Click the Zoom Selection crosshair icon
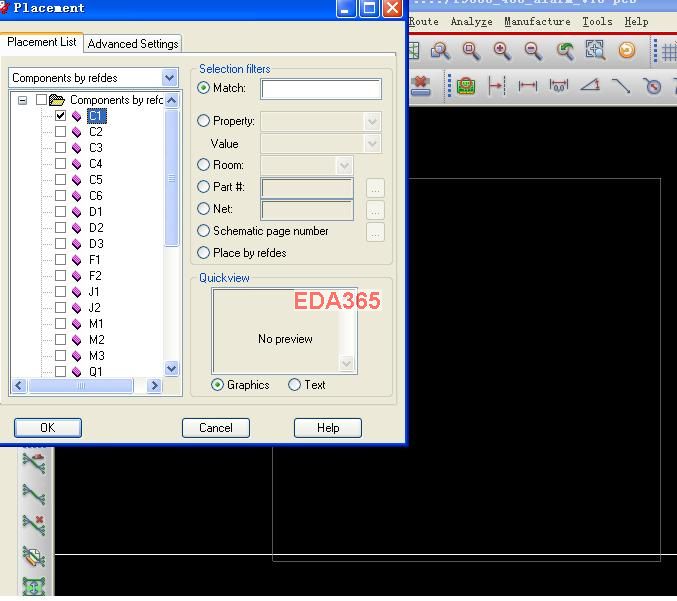Viewport: 677px width, 601px height. [x=595, y=50]
